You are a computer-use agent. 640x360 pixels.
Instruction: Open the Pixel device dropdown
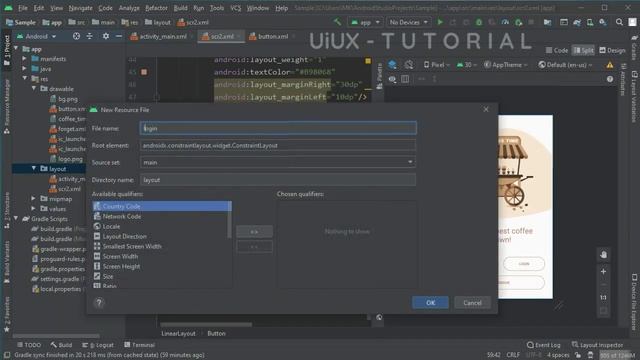(437, 65)
